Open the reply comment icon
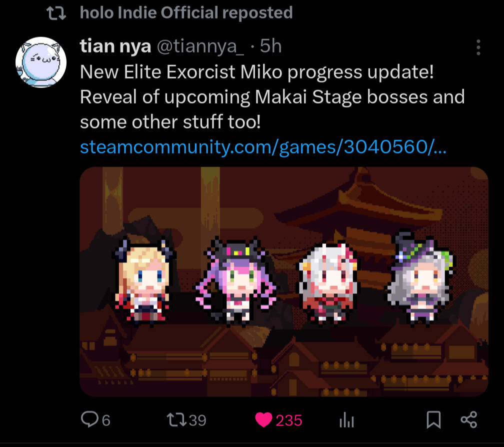The height and width of the screenshot is (447, 504). point(89,419)
